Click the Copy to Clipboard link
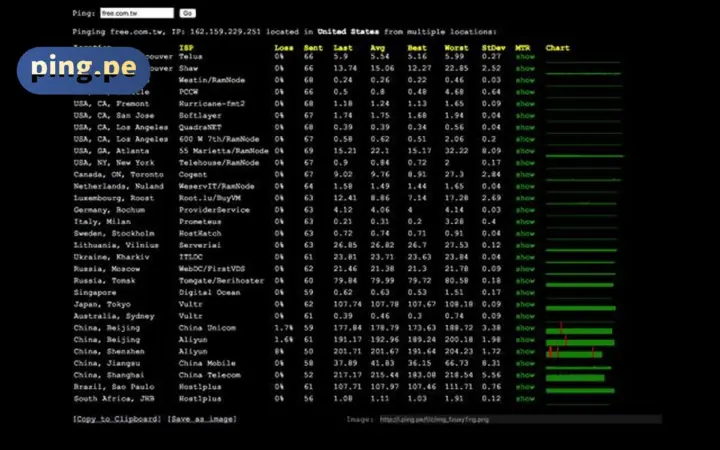 pos(117,419)
